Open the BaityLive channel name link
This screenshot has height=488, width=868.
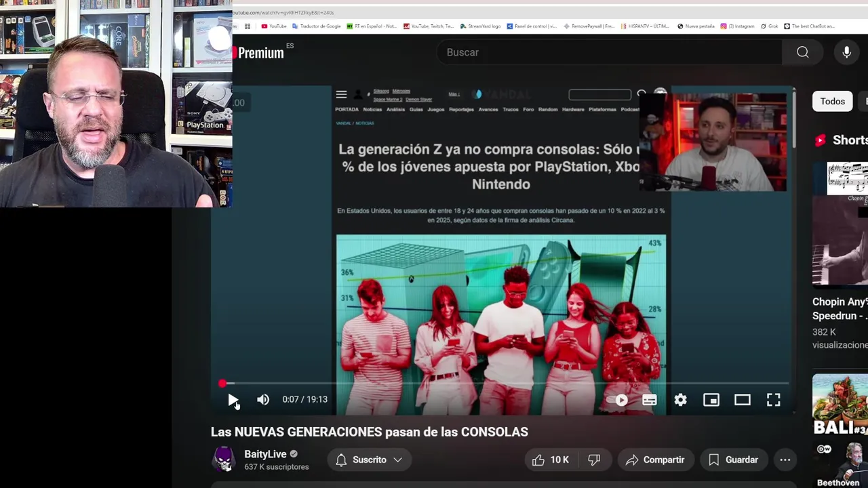(x=265, y=454)
